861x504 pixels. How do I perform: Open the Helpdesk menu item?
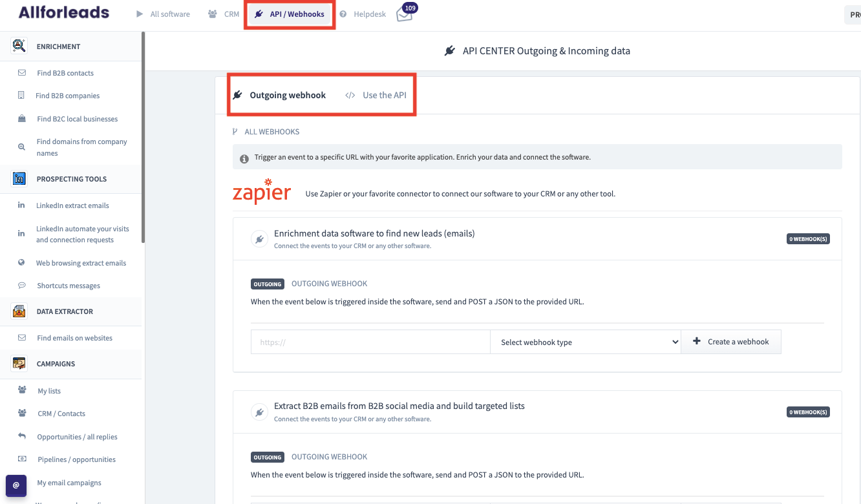pyautogui.click(x=363, y=14)
